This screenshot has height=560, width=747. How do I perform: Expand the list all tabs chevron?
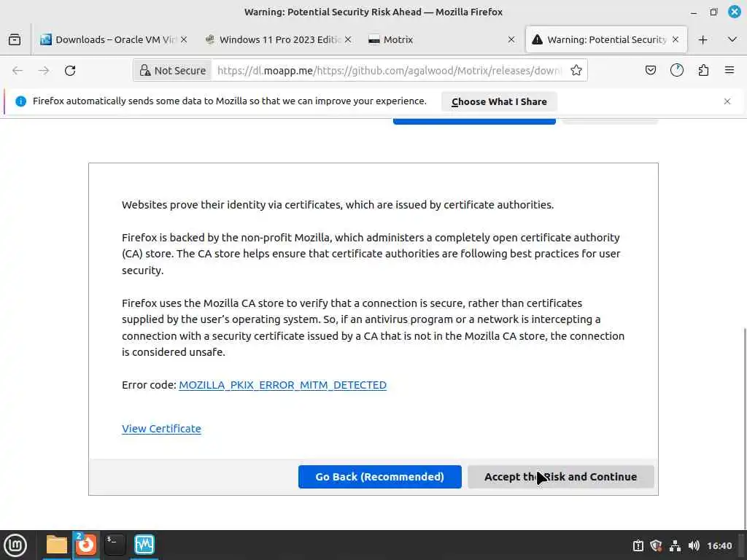732,39
